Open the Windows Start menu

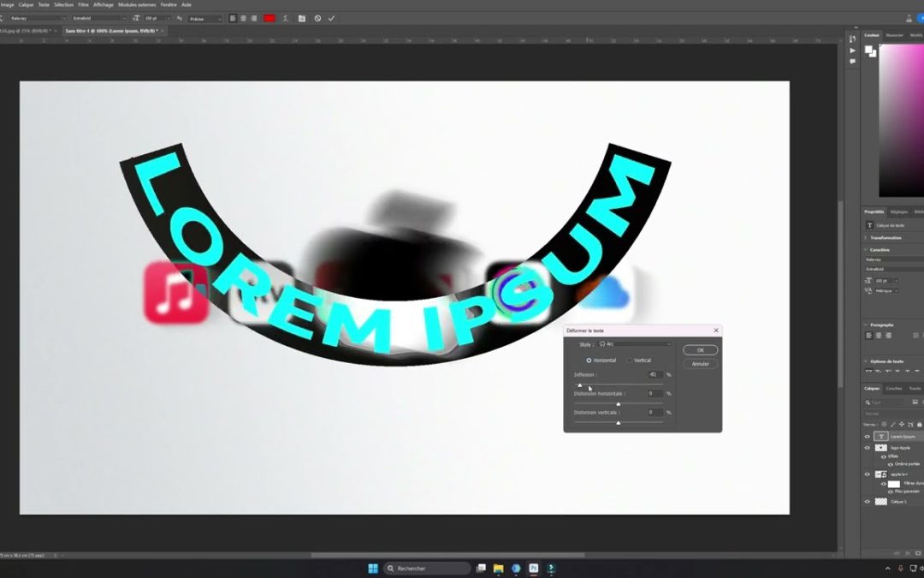click(x=373, y=569)
